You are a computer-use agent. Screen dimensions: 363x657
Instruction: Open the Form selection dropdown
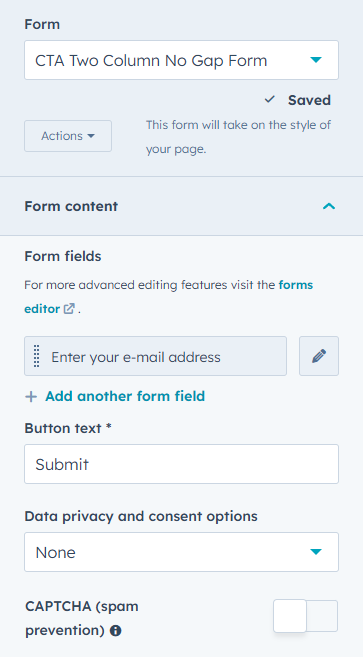[182, 60]
